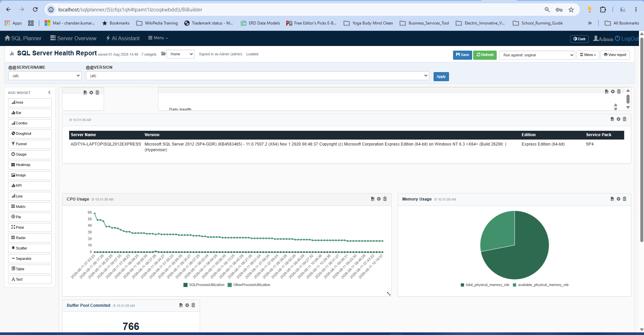Bookmark this page with the star icon
This screenshot has width=644, height=335.
pos(571,10)
